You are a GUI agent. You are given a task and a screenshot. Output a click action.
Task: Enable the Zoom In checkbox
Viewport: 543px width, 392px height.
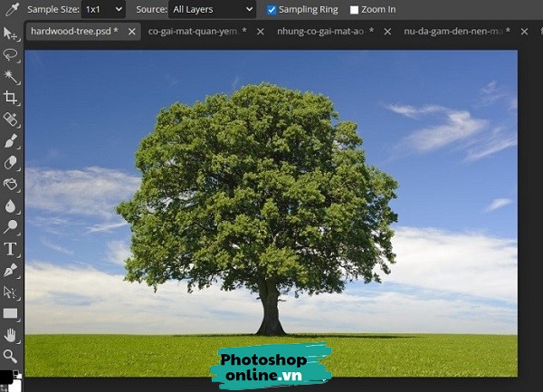(x=354, y=10)
